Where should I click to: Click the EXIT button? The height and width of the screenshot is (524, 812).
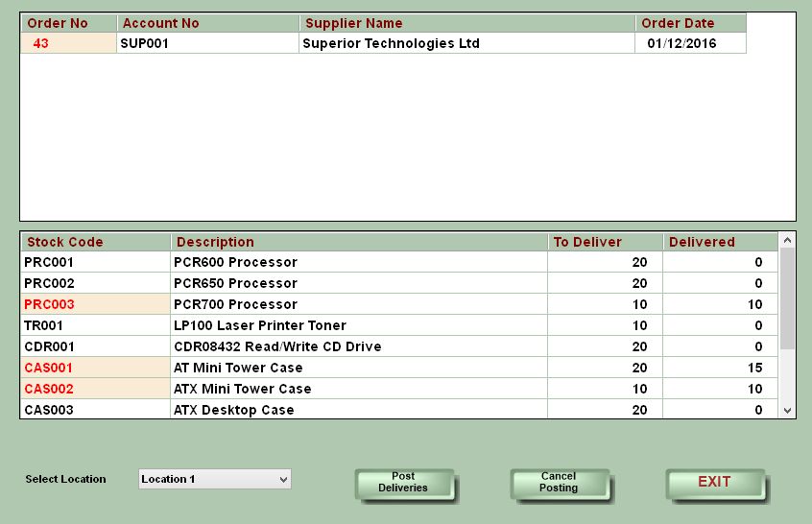point(715,484)
